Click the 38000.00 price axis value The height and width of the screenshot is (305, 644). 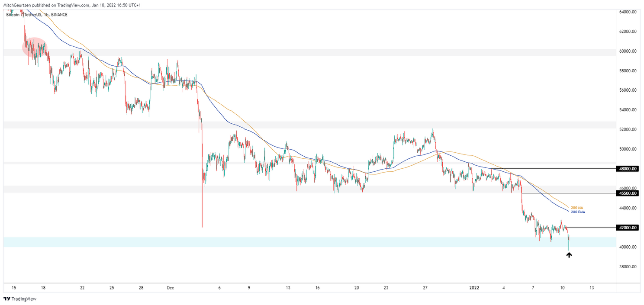click(x=628, y=267)
